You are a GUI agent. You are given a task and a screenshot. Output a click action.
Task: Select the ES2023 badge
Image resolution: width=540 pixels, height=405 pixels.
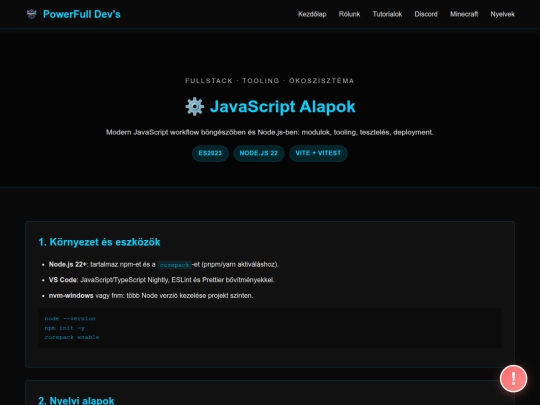210,153
